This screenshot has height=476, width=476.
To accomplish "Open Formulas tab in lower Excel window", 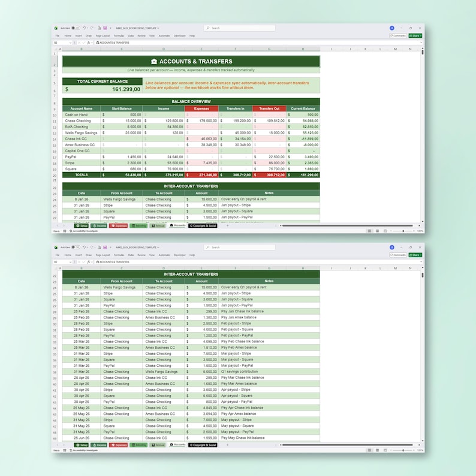I will 119,255.
